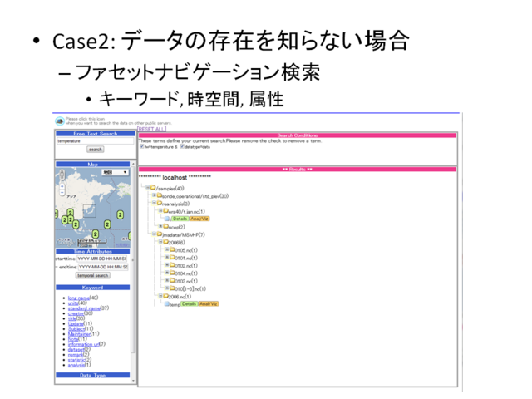Viewport: 532px width, 399px height.
Task: Click the starttime date input field
Action: pyautogui.click(x=102, y=258)
